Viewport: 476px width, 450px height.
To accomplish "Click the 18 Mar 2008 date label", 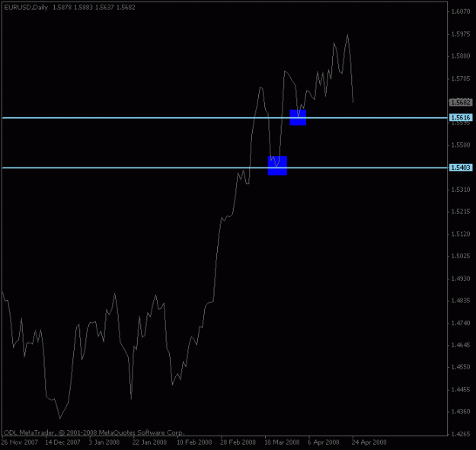I will [282, 442].
